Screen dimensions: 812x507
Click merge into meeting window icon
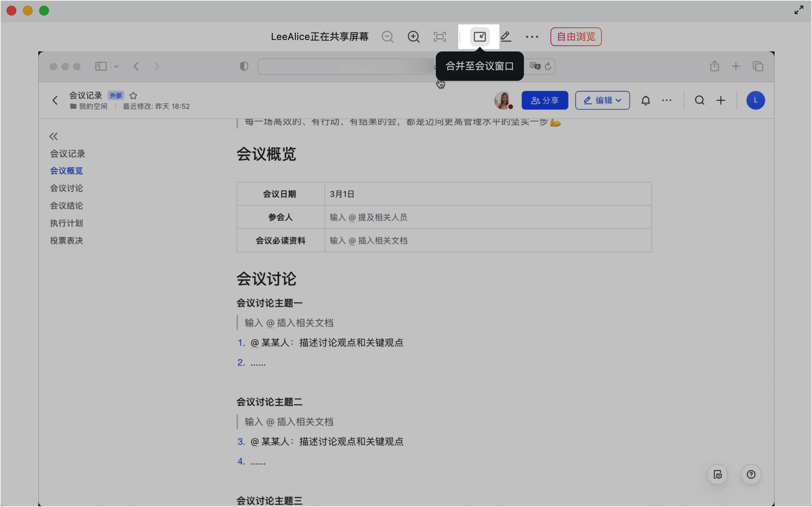(x=479, y=37)
